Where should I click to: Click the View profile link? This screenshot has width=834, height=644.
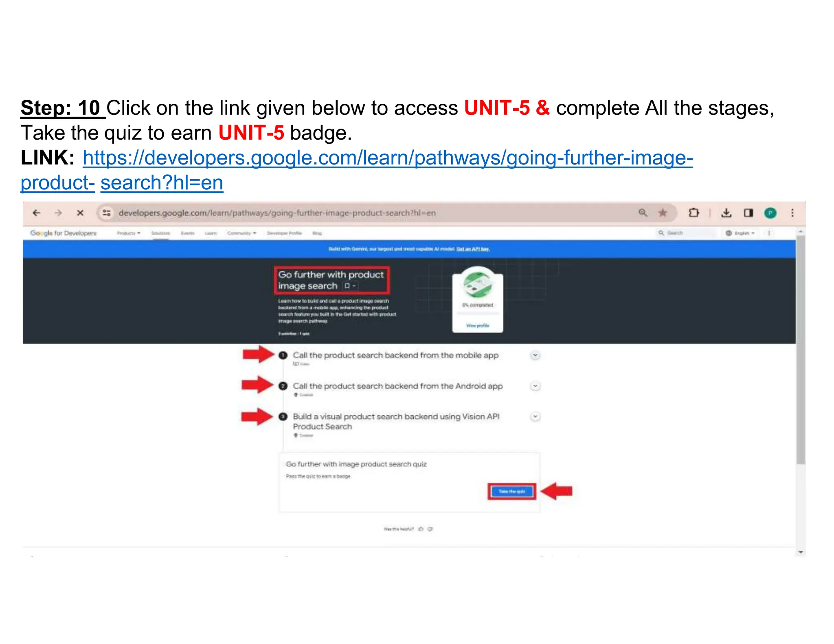478,326
